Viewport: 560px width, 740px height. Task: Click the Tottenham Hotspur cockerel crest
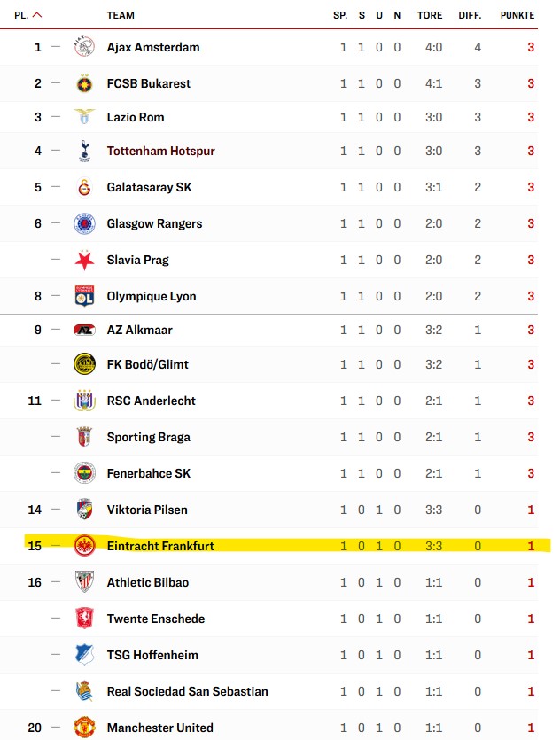84,151
